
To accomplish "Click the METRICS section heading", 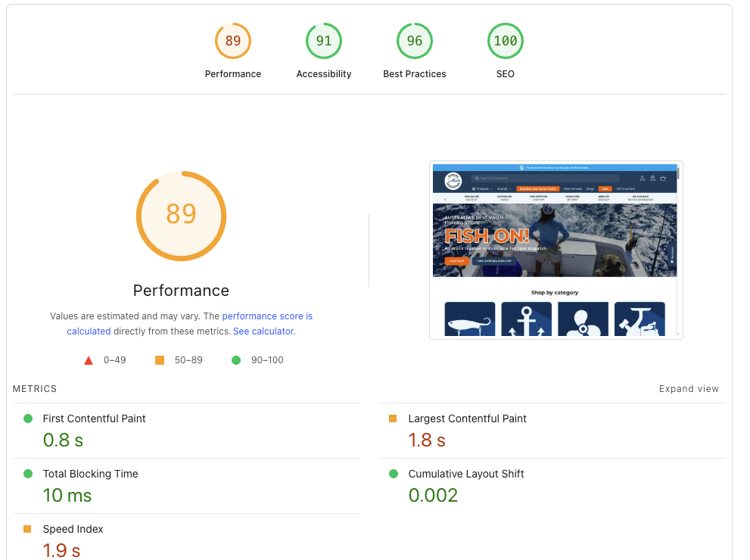I will coord(35,389).
